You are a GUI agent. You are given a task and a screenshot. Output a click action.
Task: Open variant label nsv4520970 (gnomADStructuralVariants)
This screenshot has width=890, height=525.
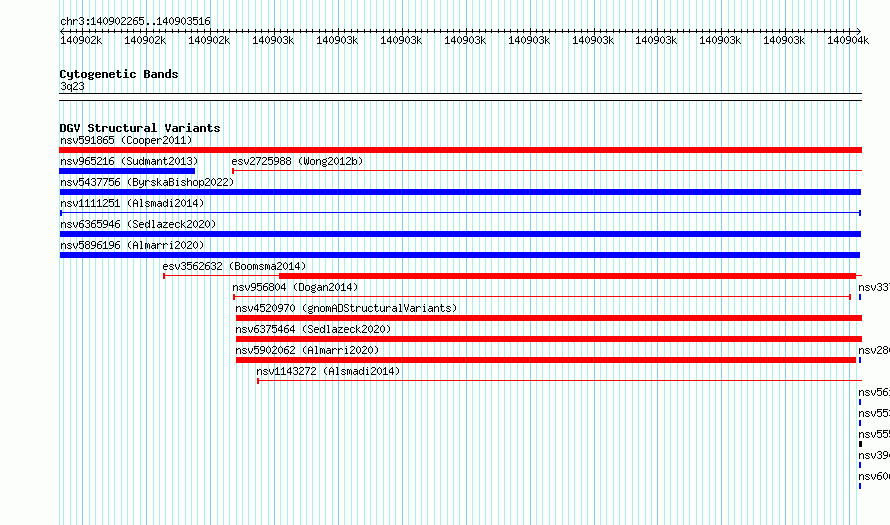346,308
